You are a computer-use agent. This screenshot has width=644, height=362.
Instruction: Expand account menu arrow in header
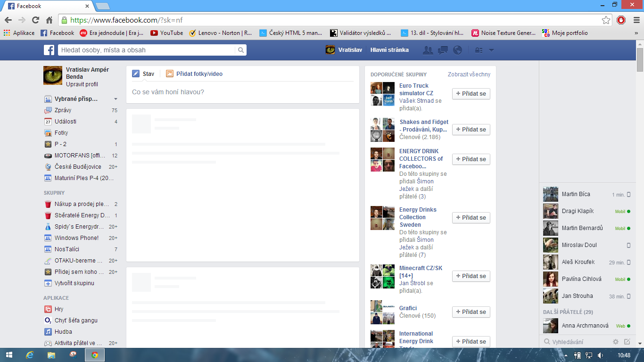click(x=491, y=50)
